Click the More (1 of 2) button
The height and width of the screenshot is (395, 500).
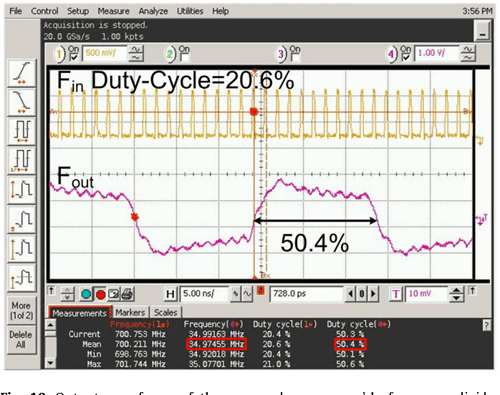click(x=22, y=311)
